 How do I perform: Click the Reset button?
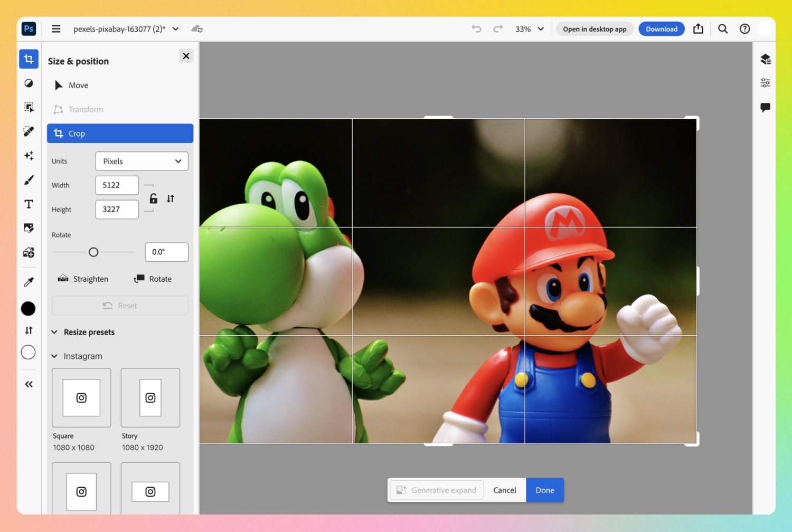coord(120,306)
